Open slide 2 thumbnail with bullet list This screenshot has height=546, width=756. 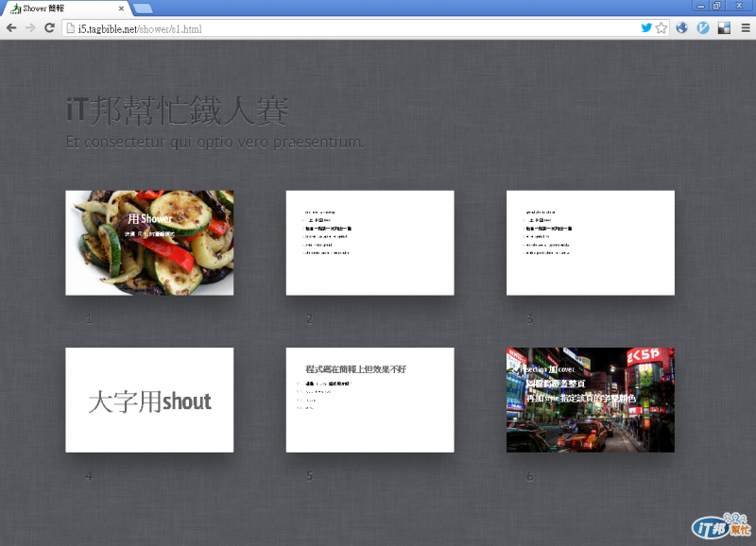369,243
